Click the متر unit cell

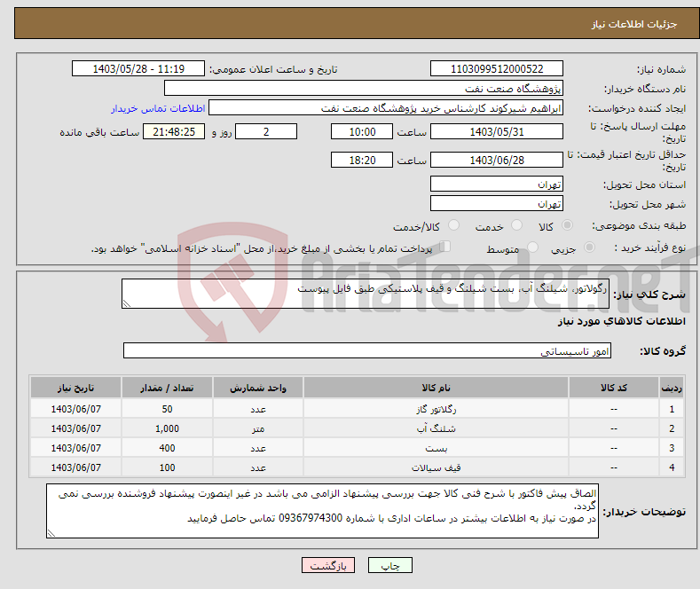tap(258, 428)
